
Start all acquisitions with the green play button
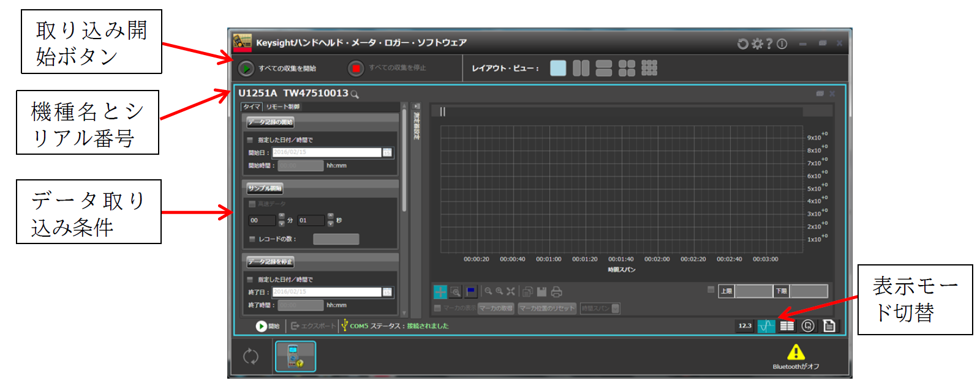tap(246, 69)
